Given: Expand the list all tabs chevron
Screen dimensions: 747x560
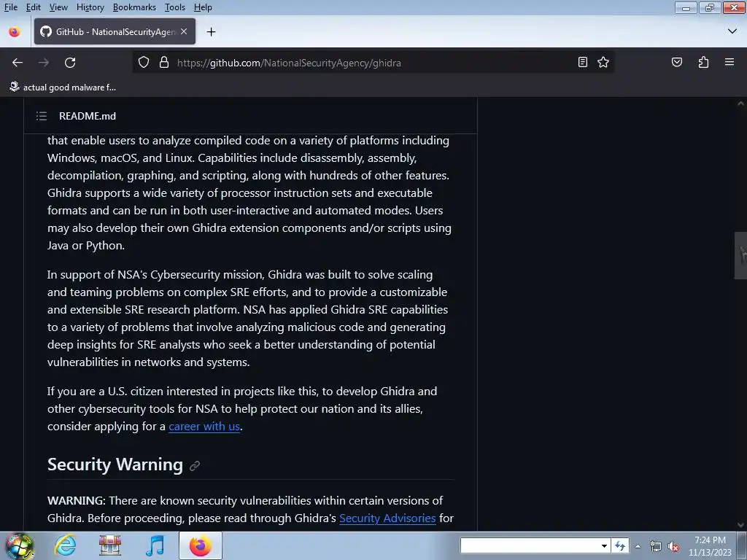Looking at the screenshot, I should coord(732,31).
